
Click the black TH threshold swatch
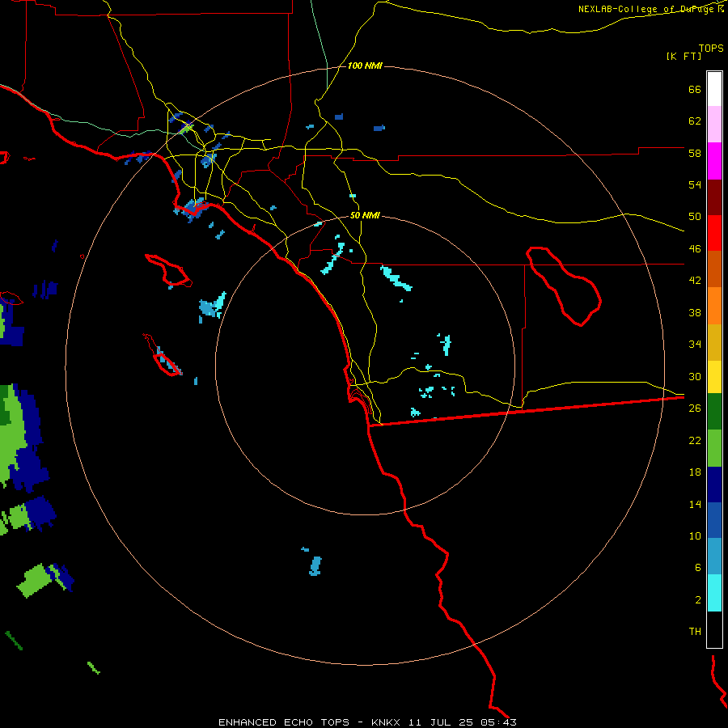pyautogui.click(x=714, y=629)
